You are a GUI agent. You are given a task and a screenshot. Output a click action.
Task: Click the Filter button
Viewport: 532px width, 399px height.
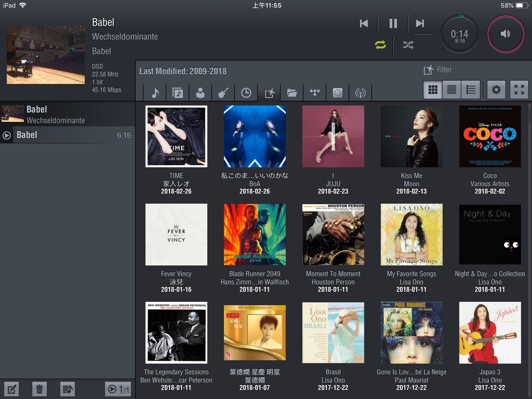coord(438,70)
